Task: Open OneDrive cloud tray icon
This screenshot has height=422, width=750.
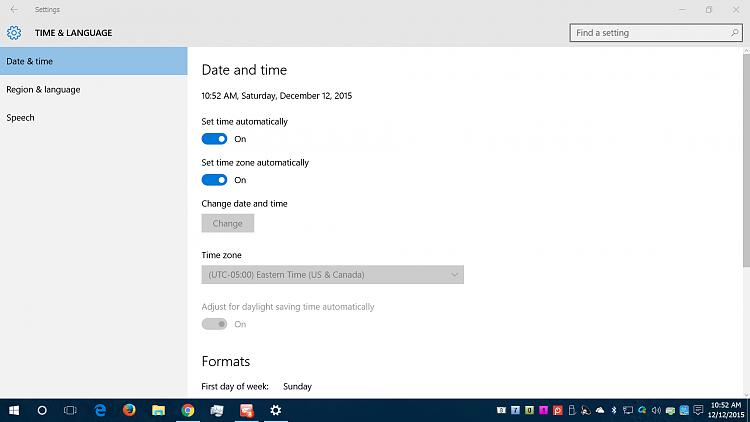Action: [x=600, y=410]
